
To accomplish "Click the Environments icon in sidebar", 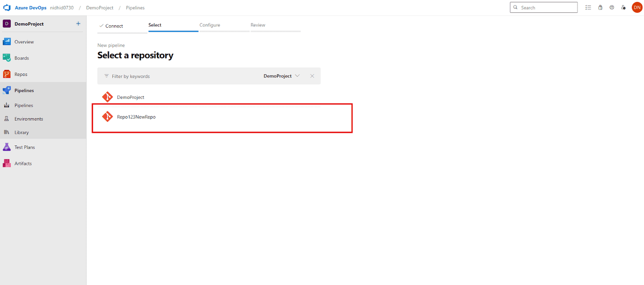I will point(6,119).
